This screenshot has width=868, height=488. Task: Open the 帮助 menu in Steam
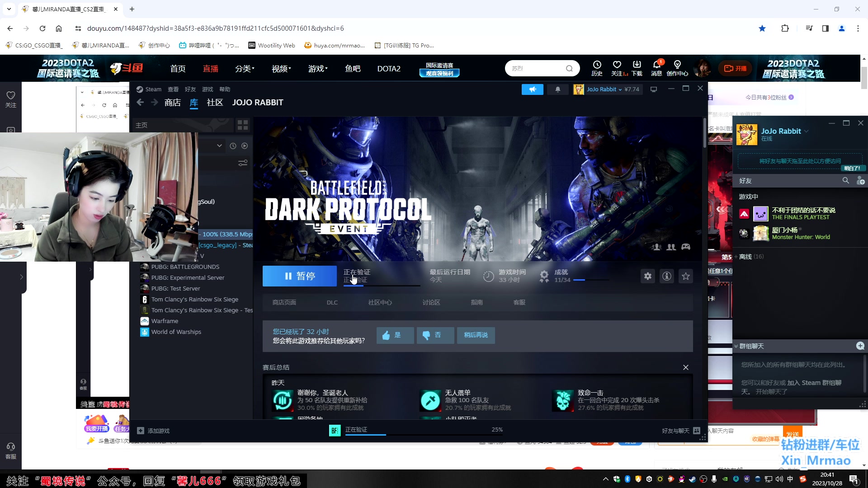pos(225,89)
